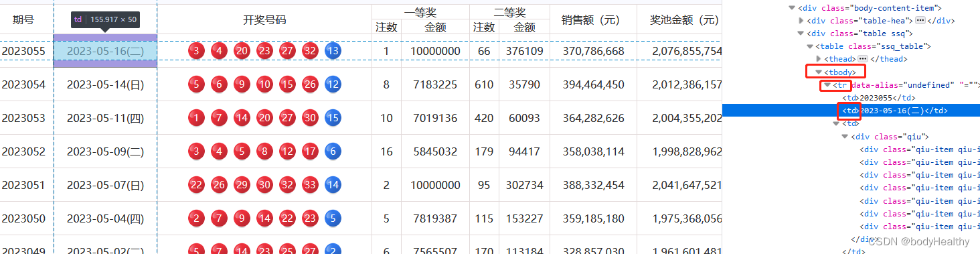Click first prize amount 5845032
The width and height of the screenshot is (980, 254).
click(x=434, y=151)
